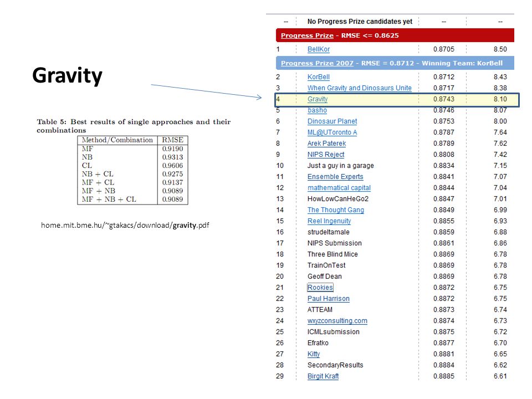532x399 pixels.
Task: Open the Progress Prize 2007 link
Action: click(317, 63)
